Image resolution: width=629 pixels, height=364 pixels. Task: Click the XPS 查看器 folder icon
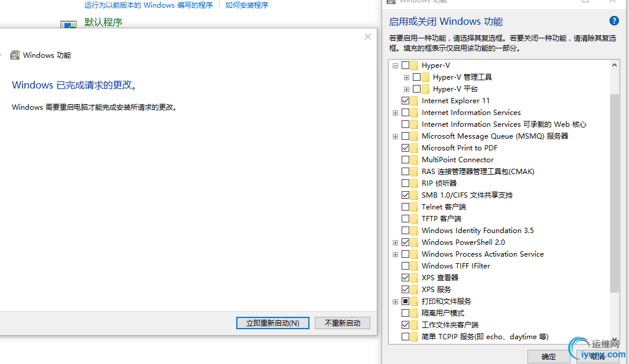415,277
